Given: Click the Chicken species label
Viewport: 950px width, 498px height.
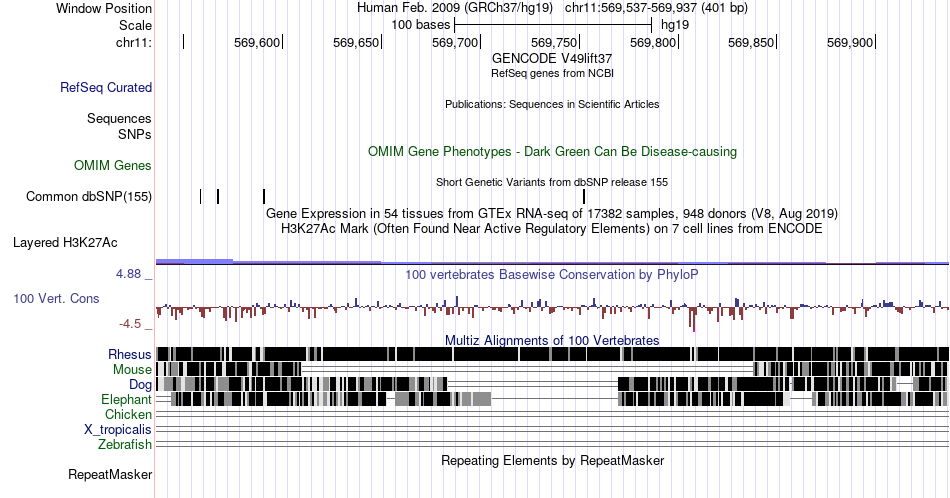Looking at the screenshot, I should coord(128,414).
